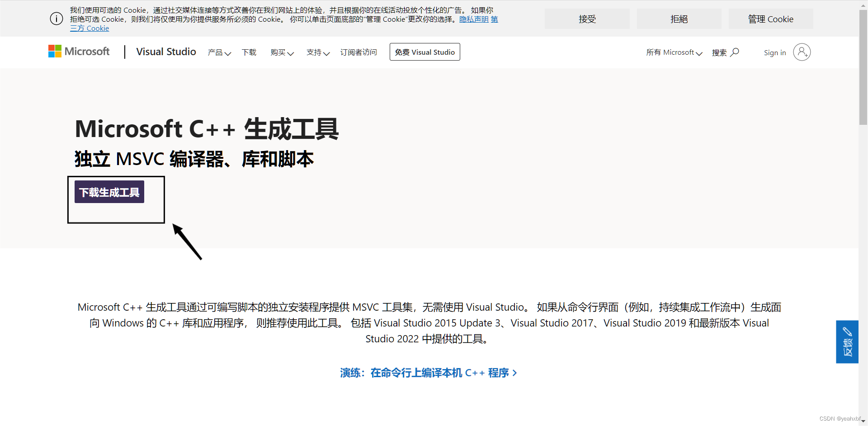This screenshot has height=426, width=868.
Task: Open the 反馈 feedback pencil widget
Action: pyautogui.click(x=847, y=342)
